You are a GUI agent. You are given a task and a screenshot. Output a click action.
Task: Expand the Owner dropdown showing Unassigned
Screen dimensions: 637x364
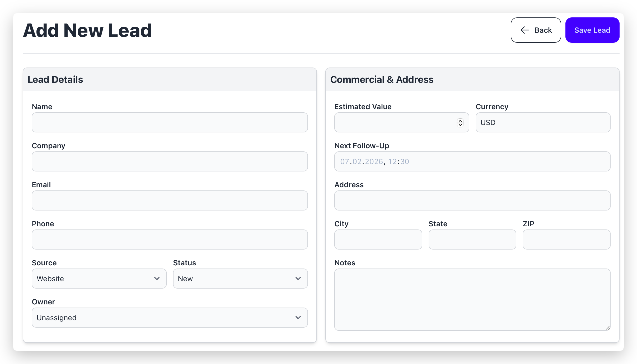pyautogui.click(x=170, y=318)
